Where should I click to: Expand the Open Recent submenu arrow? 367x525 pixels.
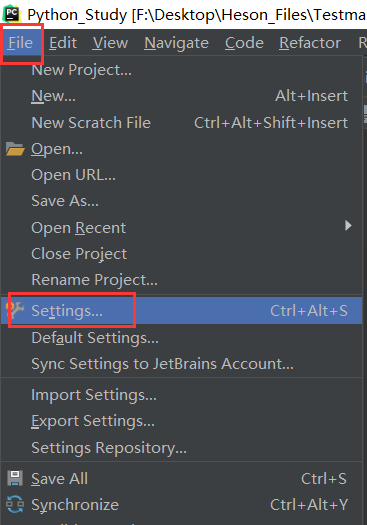[x=348, y=226]
